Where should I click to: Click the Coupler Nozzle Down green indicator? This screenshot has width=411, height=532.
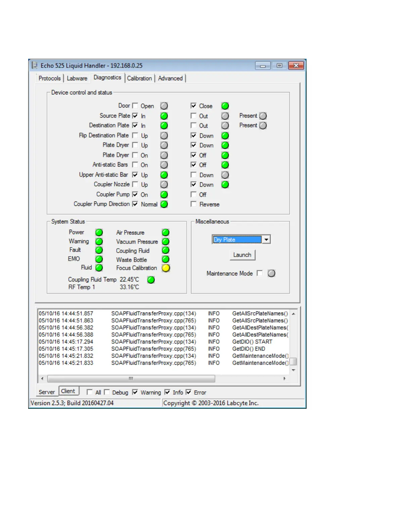tap(225, 184)
